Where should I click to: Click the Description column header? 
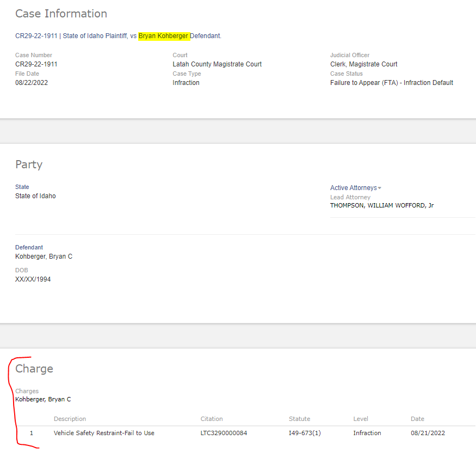(70, 419)
